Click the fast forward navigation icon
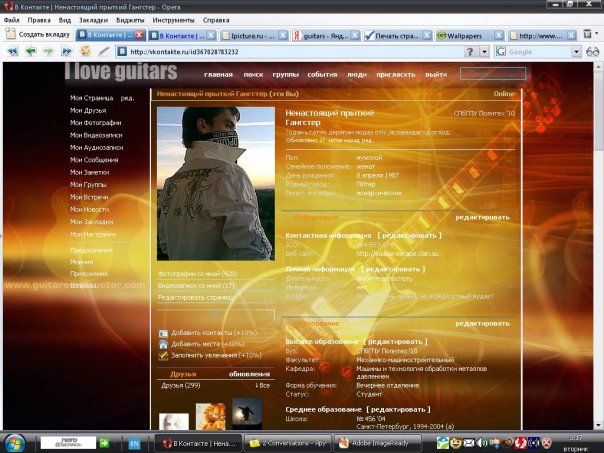Viewport: 604px width, 453px height. point(66,51)
